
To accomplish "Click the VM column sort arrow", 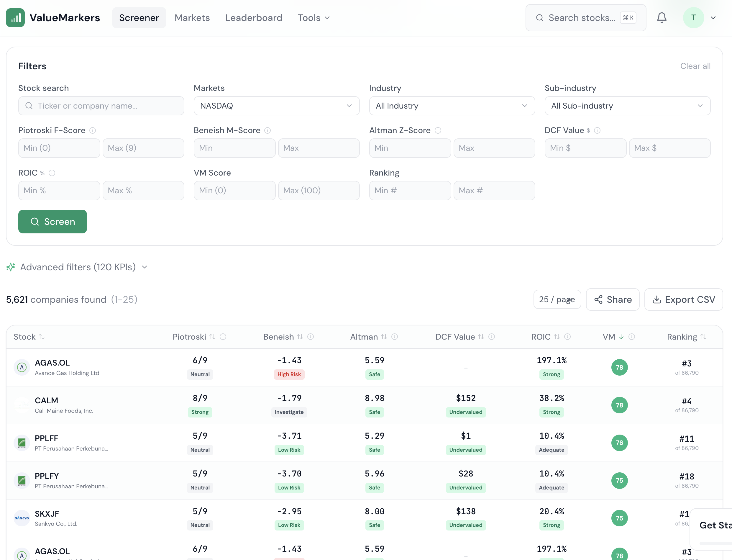I will pos(621,337).
